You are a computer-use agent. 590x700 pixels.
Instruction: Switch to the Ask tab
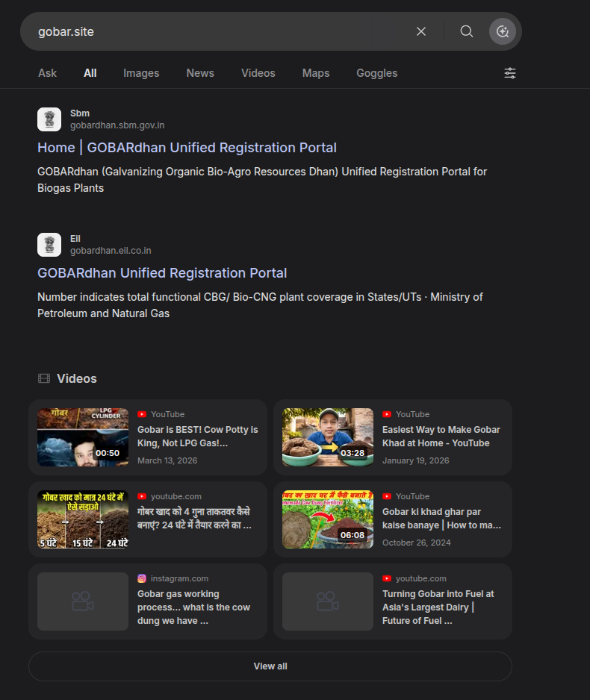47,73
